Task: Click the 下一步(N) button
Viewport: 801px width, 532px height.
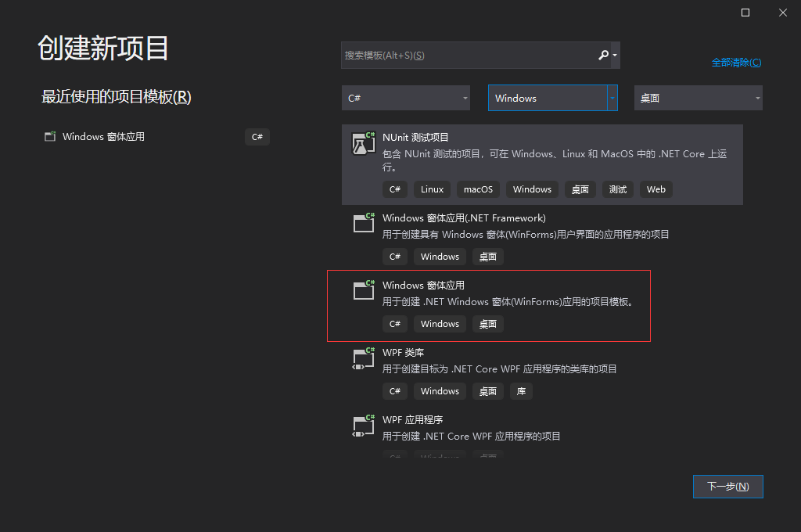Action: [x=728, y=487]
